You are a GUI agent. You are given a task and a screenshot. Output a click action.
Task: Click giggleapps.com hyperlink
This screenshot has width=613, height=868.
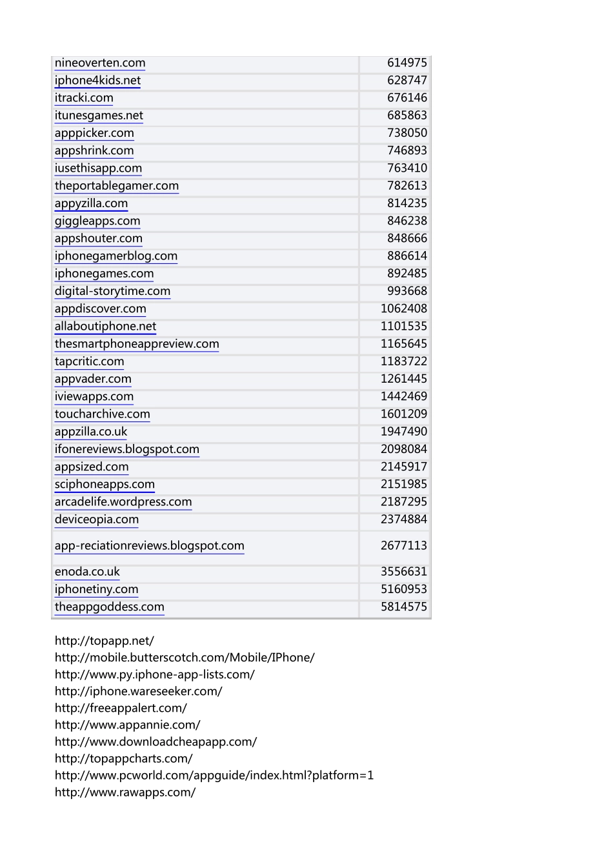click(97, 221)
